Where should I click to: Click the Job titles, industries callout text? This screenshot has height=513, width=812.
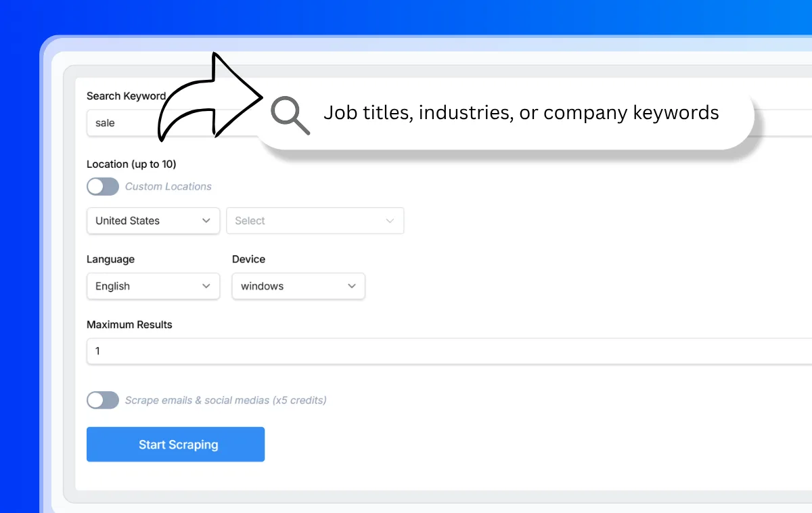521,112
